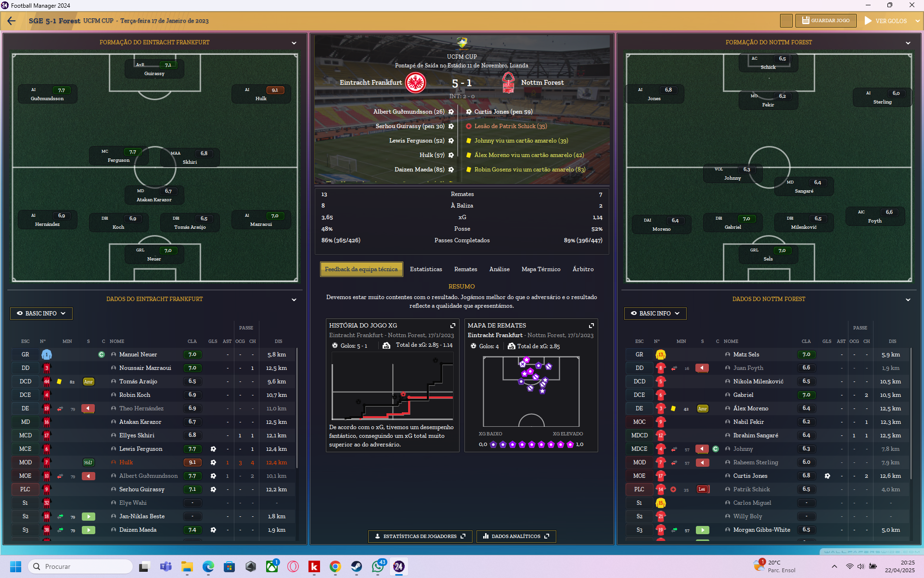Collapse Dados do Eintracht Frankfurt panel
924x578 pixels.
(x=294, y=300)
